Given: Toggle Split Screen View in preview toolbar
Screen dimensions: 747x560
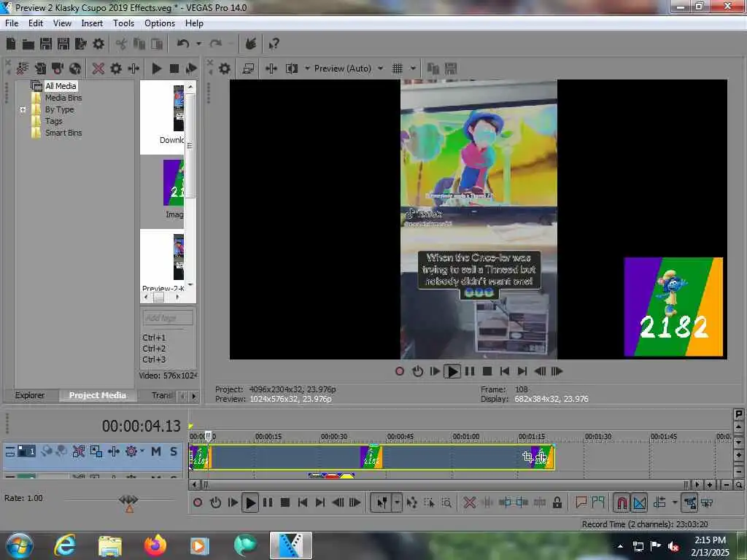Looking at the screenshot, I should (292, 69).
